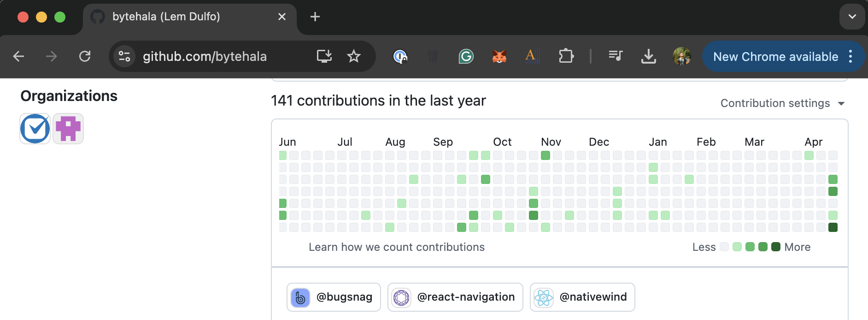The image size is (868, 320).
Task: Click the password manager extension icon
Action: (400, 56)
